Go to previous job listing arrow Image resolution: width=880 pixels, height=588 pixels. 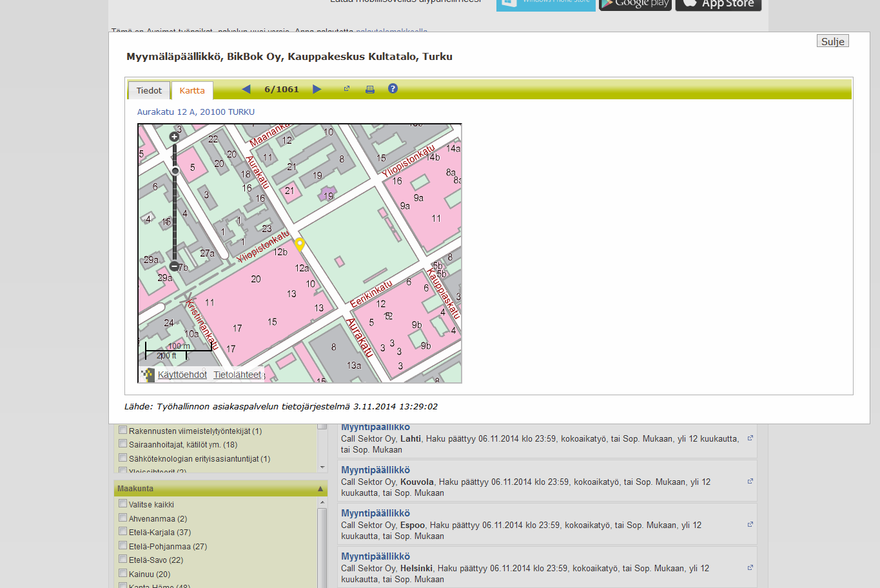pos(246,89)
